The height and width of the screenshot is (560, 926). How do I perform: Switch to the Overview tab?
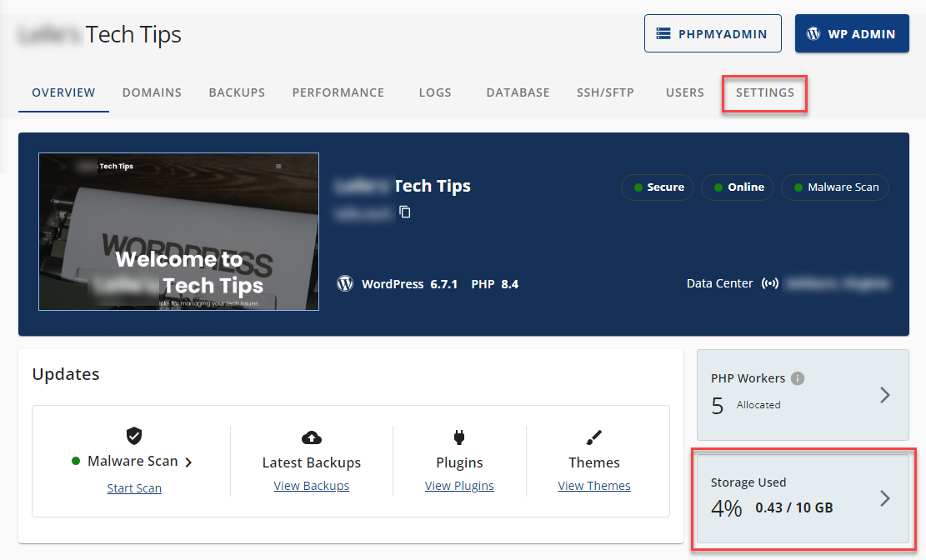[63, 92]
